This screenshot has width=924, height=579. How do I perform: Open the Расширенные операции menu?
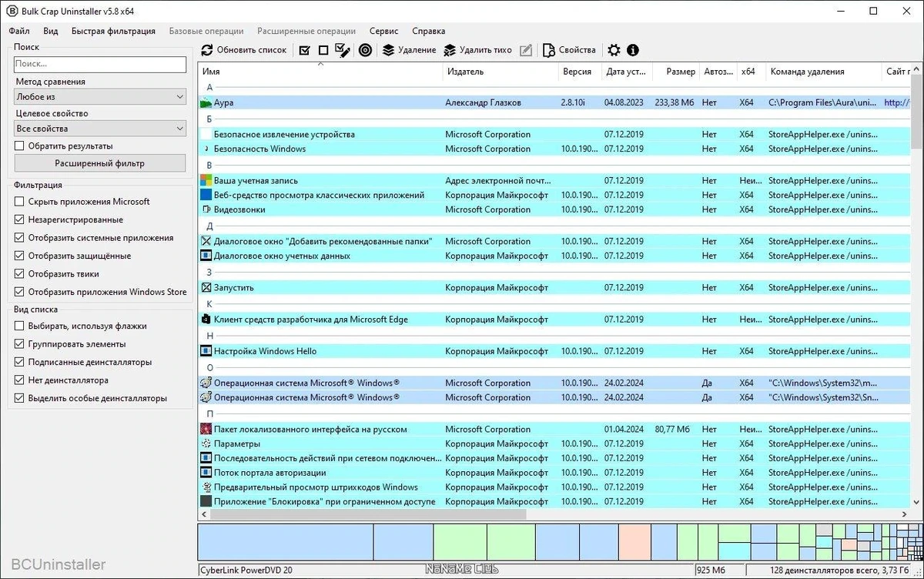click(x=306, y=32)
